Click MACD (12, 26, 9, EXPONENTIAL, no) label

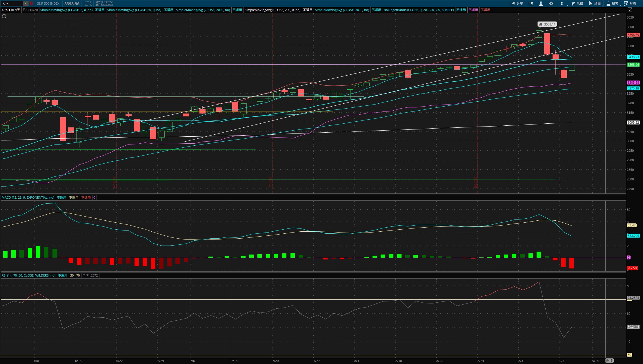[28, 197]
